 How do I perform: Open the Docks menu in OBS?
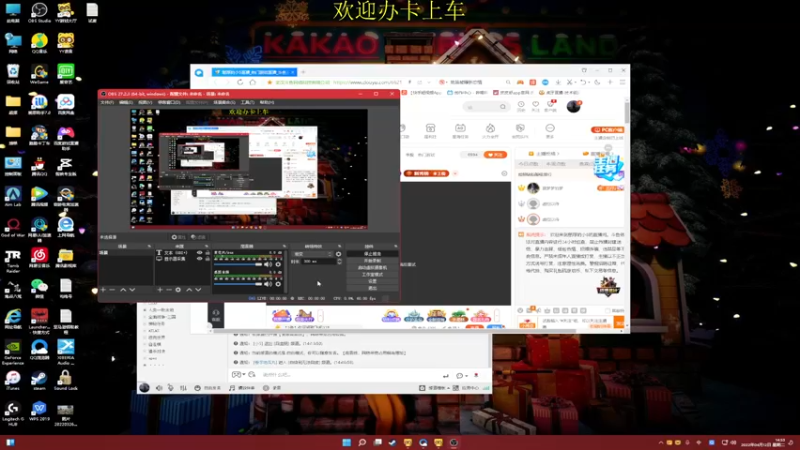coord(169,102)
